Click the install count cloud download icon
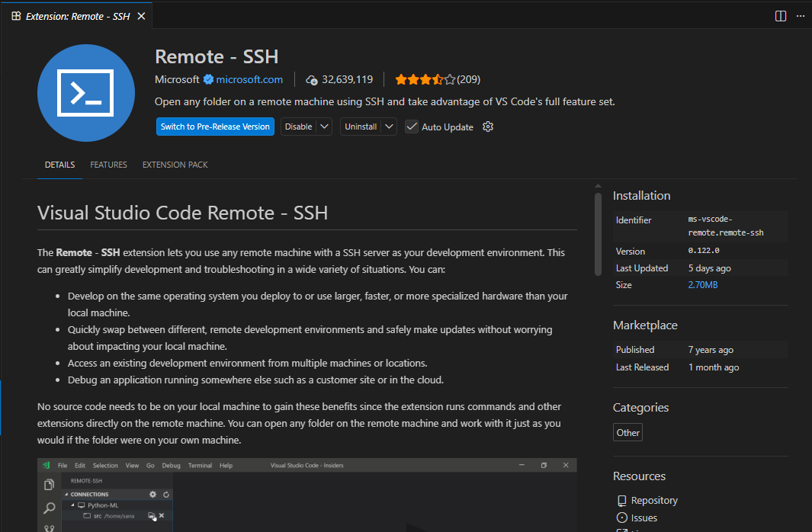Viewport: 812px width, 532px height. coord(311,80)
